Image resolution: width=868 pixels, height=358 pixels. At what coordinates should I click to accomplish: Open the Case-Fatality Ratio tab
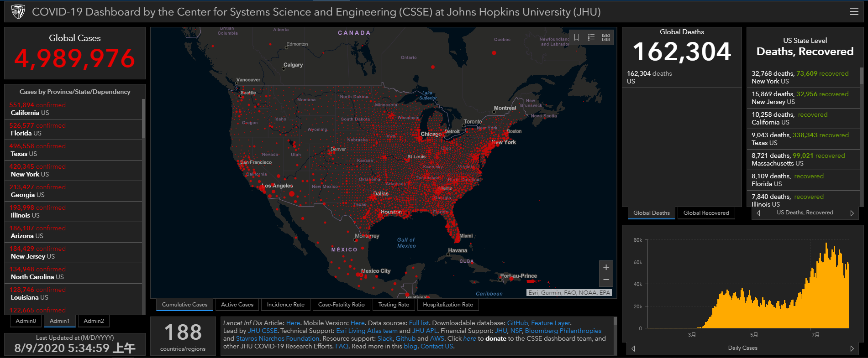pos(342,305)
